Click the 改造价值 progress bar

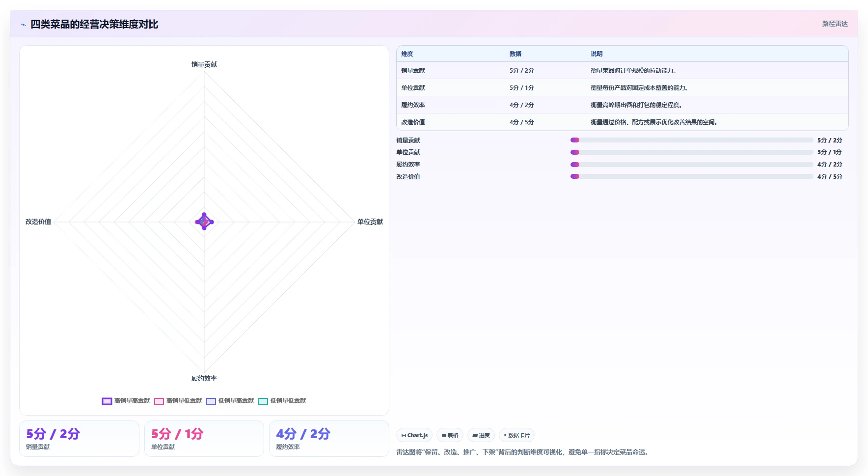(x=692, y=176)
